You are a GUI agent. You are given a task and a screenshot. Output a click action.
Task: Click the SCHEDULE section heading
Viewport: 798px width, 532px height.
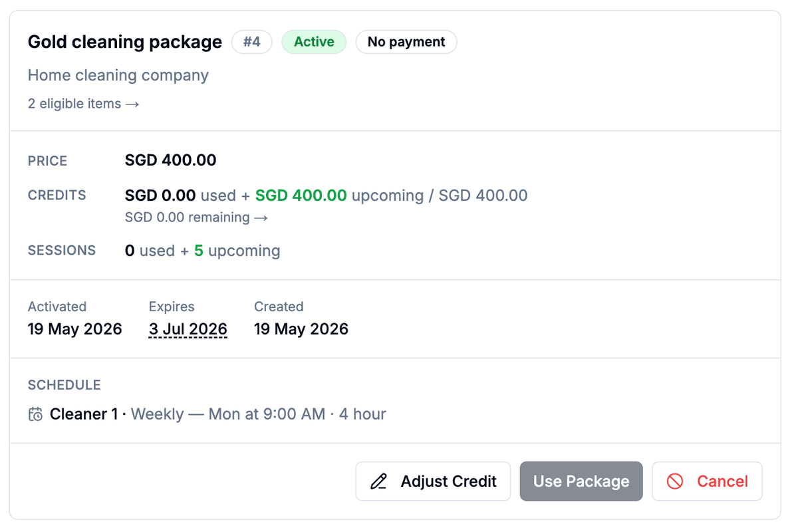pos(65,385)
